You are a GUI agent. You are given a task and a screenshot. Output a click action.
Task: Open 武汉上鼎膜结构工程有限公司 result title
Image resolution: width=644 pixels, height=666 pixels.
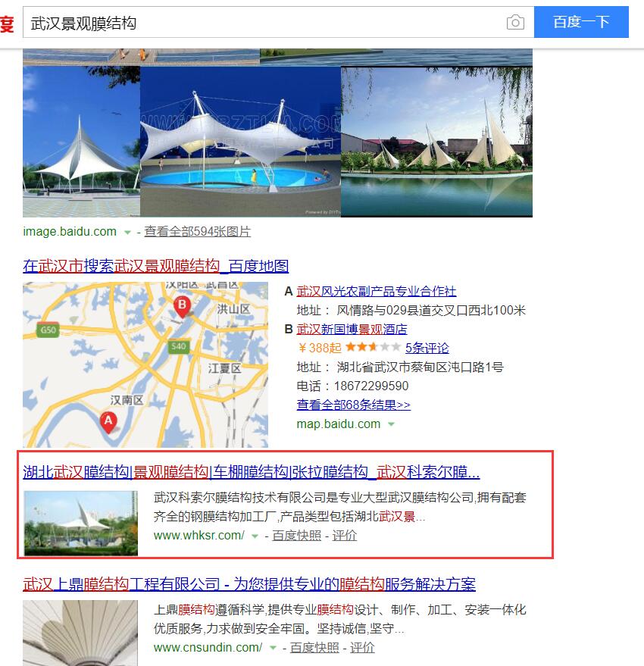pyautogui.click(x=249, y=584)
